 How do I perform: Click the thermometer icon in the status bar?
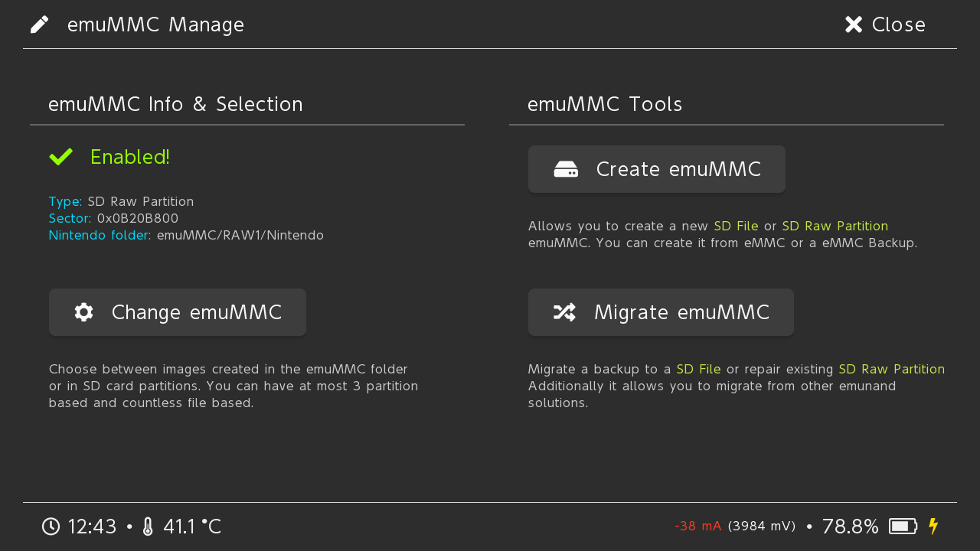point(148,527)
